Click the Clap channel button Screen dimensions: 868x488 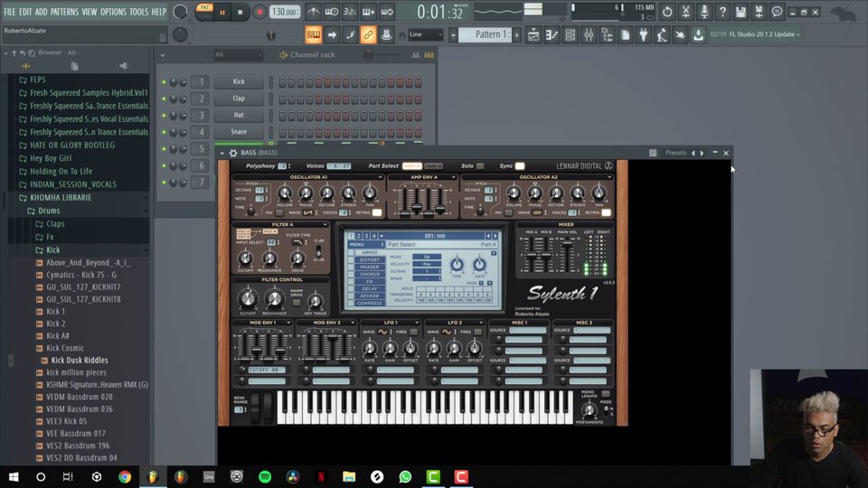(x=239, y=98)
